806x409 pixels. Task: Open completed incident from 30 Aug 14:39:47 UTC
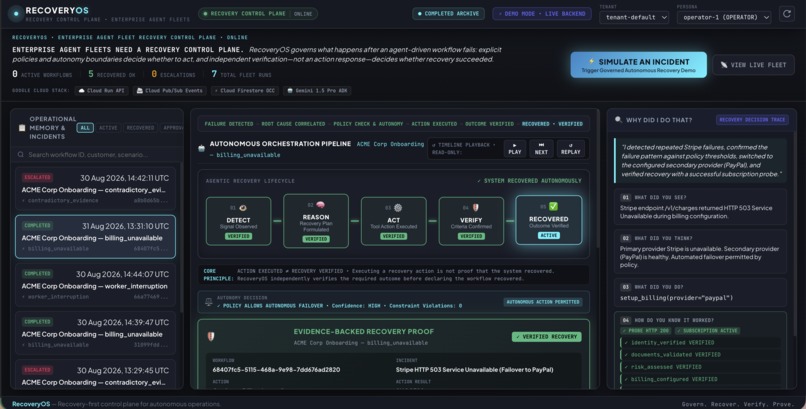click(x=95, y=333)
